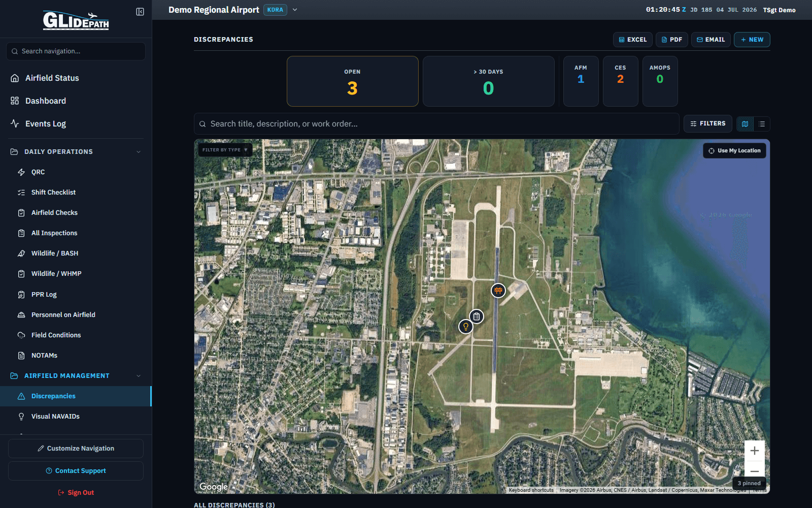Zoom in on the map
Viewport: 812px width, 508px height.
pyautogui.click(x=755, y=451)
